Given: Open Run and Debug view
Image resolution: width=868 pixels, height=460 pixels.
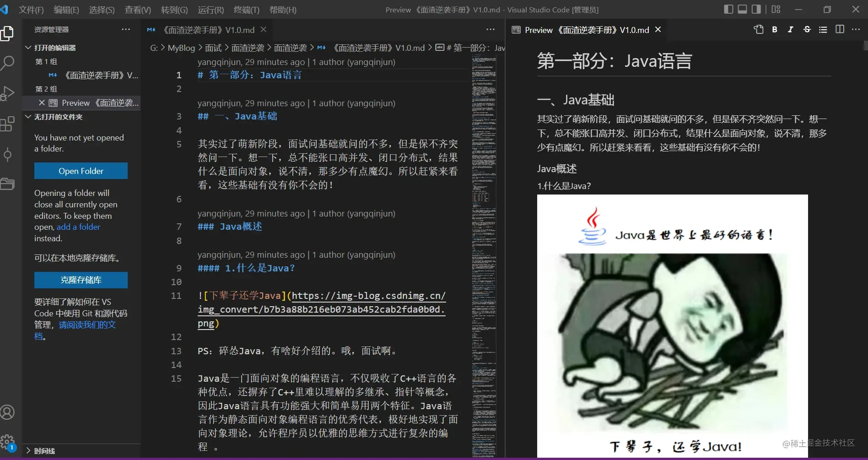Looking at the screenshot, I should coord(7,93).
